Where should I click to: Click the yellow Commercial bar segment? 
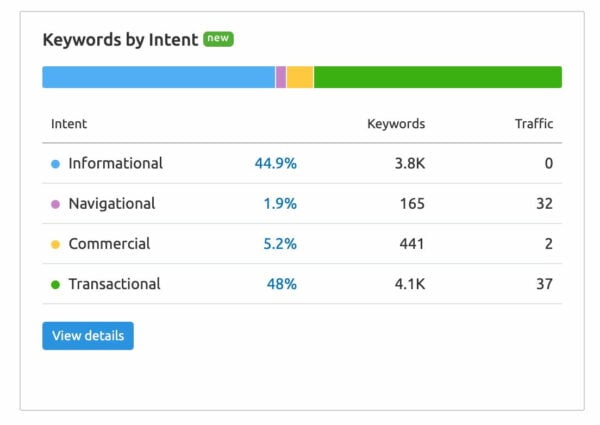[300, 77]
